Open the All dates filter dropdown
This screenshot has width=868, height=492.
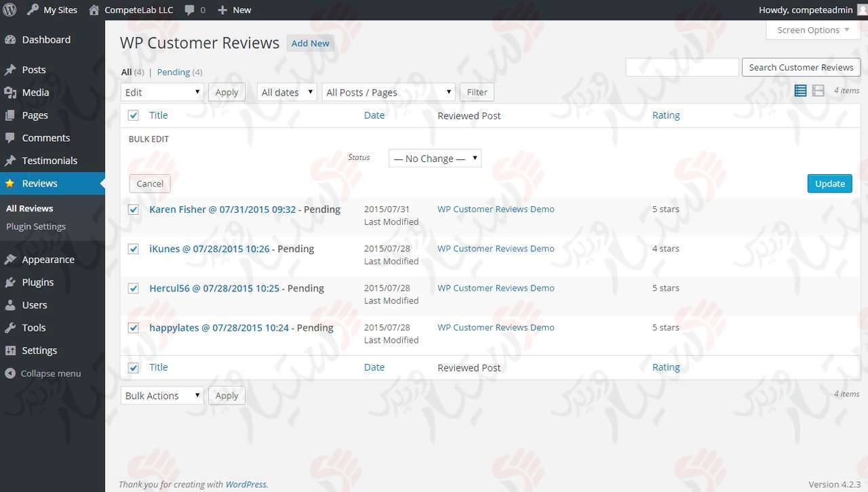[x=286, y=91]
